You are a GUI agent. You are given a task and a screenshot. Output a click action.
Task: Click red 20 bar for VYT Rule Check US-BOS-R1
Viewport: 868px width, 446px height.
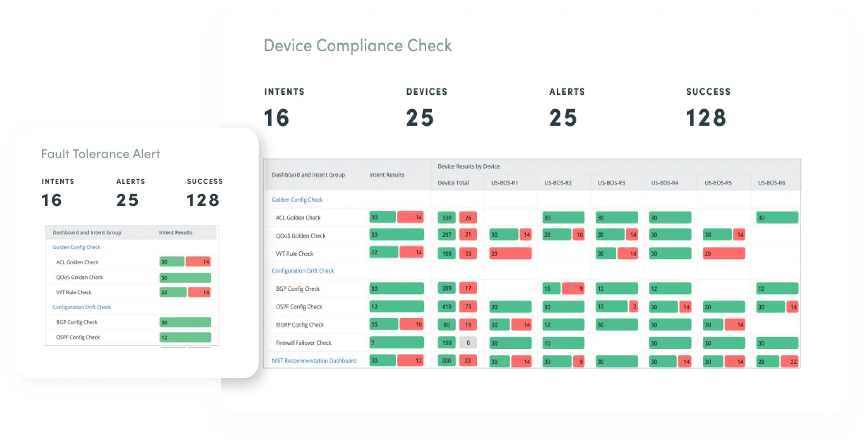(510, 254)
